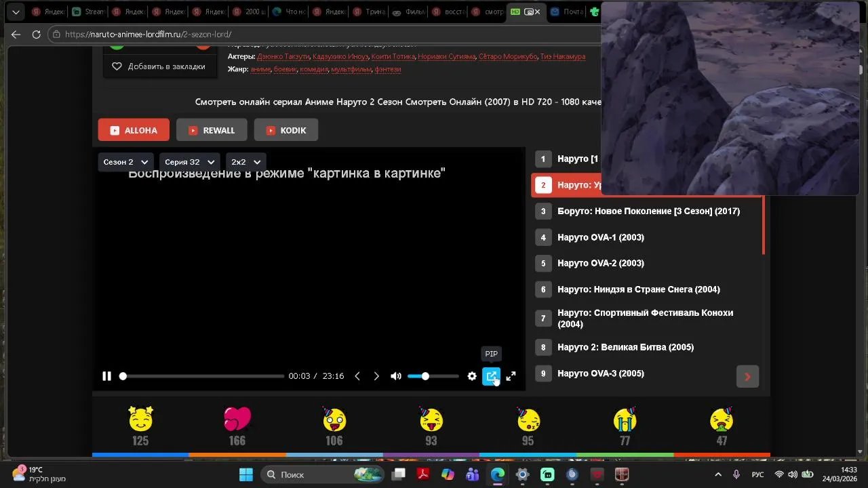The height and width of the screenshot is (488, 868).
Task: Select Наруто: Ниндзя в Стране Снега (2004)
Action: tap(648, 289)
